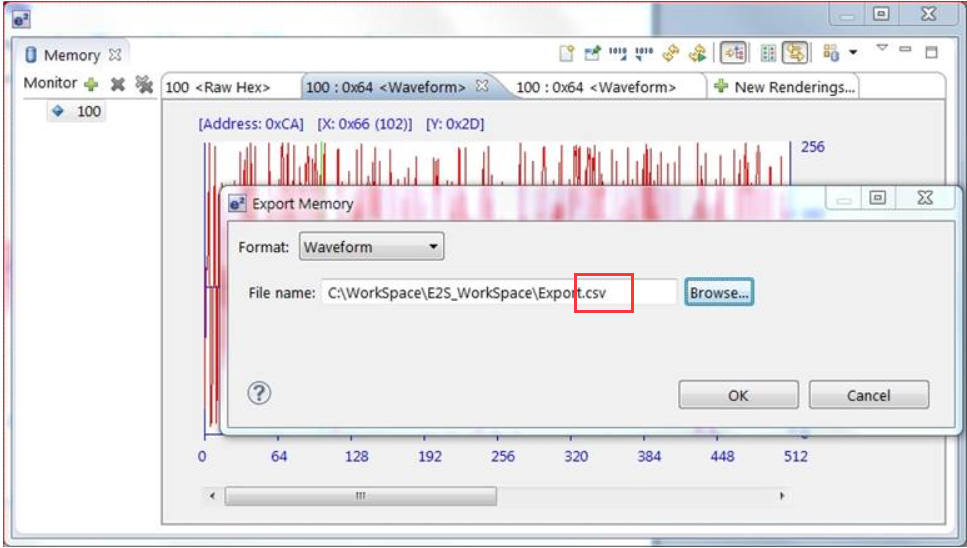Click the Export memory 1010 icon
The width and height of the screenshot is (967, 548).
(644, 54)
